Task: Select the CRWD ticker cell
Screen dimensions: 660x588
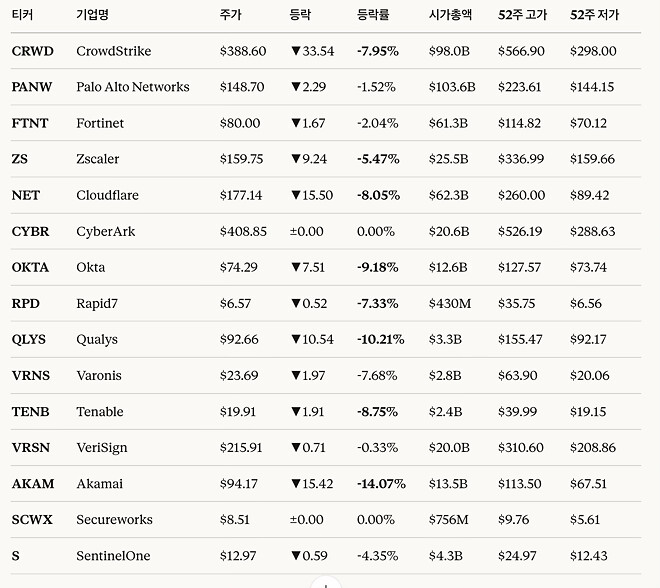Action: tap(33, 51)
